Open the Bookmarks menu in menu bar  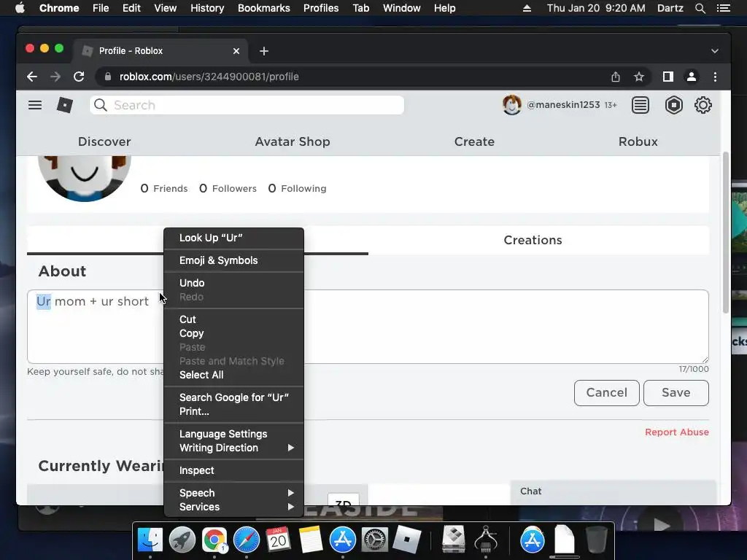263,8
